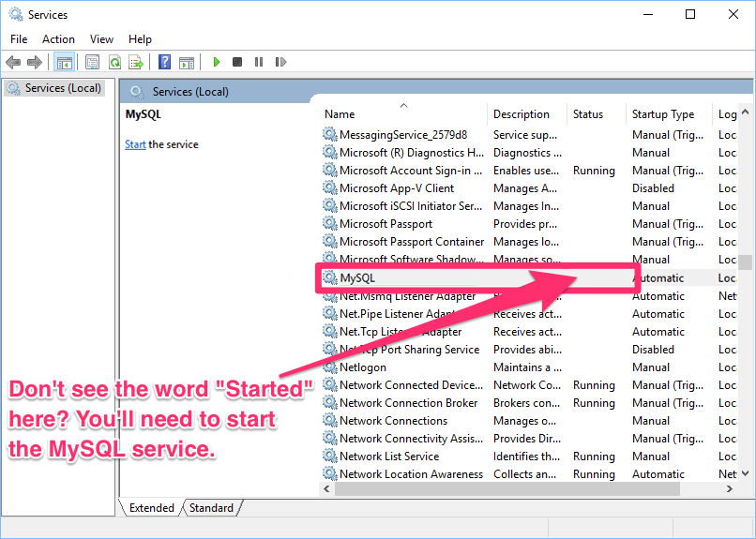The image size is (756, 539).
Task: Open the View menu
Action: pos(101,39)
